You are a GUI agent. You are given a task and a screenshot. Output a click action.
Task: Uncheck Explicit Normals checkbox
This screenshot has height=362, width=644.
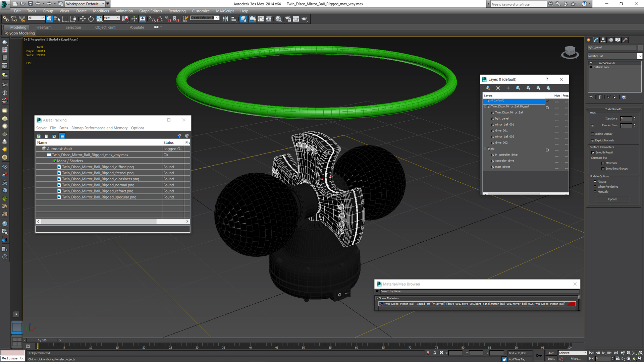(593, 141)
